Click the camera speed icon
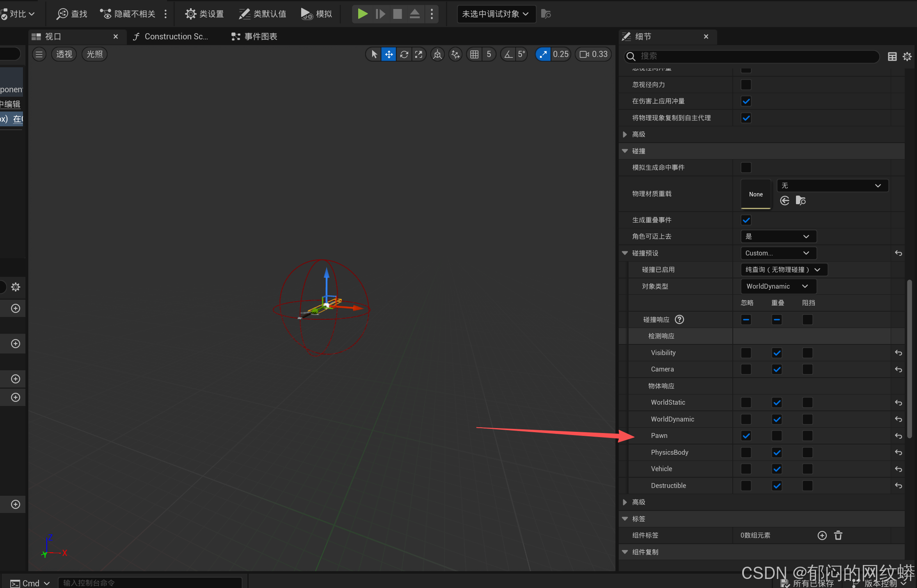Viewport: 917px width, 588px height. click(x=584, y=54)
